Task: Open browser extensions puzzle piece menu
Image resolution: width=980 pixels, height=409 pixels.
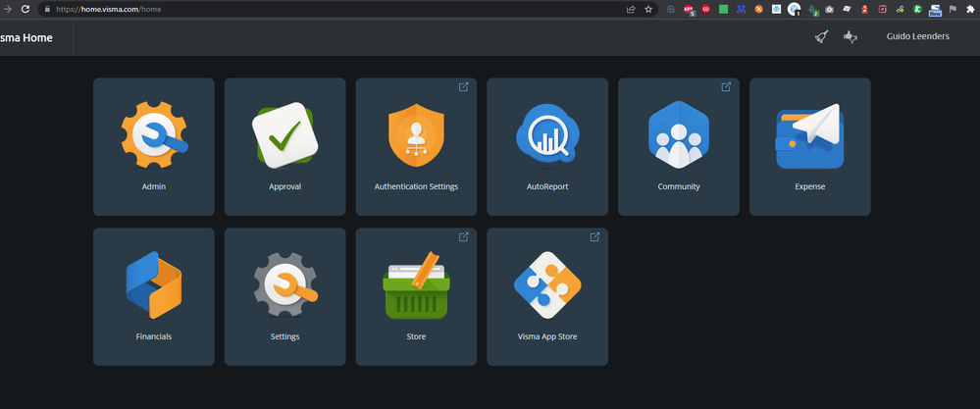Action: click(x=970, y=10)
